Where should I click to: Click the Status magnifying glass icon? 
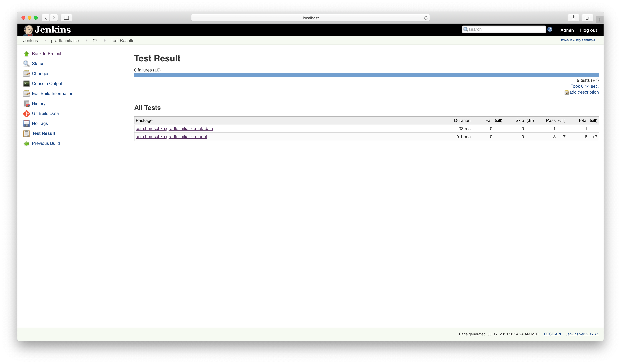pyautogui.click(x=26, y=64)
